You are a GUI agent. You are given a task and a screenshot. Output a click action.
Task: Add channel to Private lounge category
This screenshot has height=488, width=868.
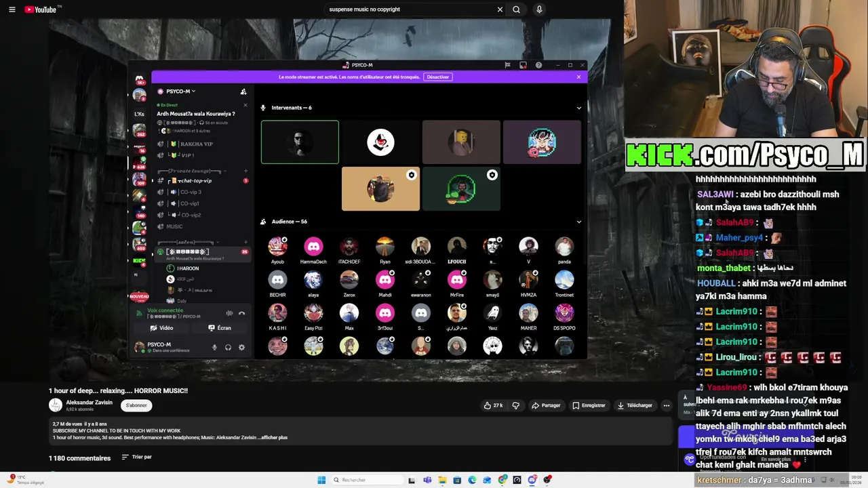245,171
